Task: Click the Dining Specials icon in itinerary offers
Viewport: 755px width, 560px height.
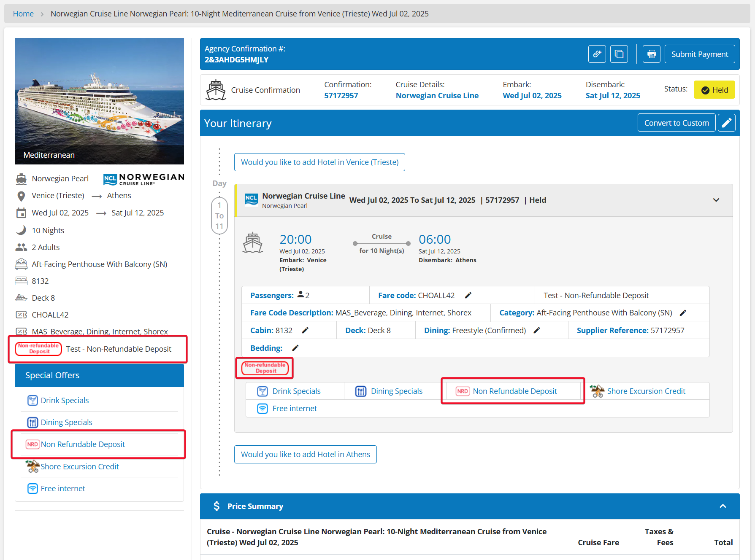Action: [361, 391]
